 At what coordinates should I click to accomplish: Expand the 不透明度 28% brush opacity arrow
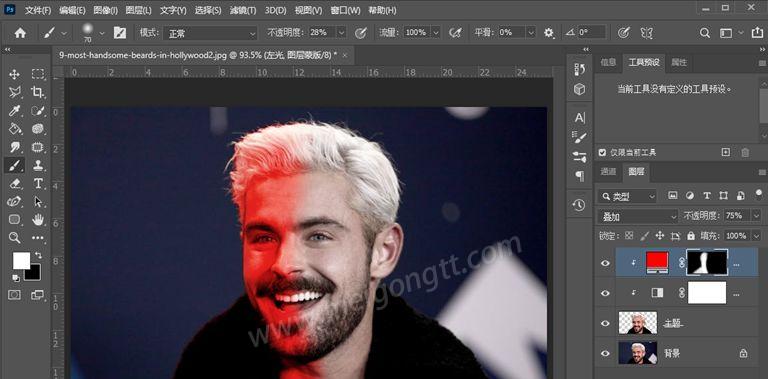[341, 33]
